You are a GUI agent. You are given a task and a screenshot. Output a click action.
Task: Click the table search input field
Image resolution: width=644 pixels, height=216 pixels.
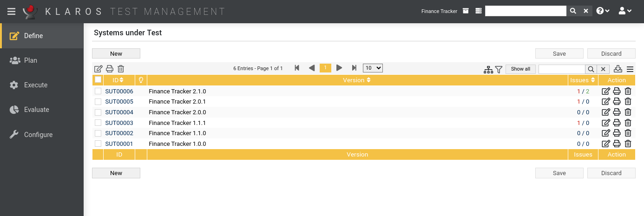(x=561, y=69)
